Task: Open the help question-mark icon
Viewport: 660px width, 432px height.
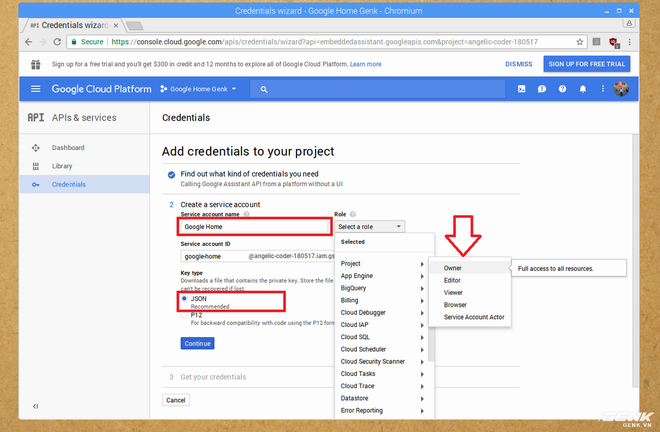Action: (x=562, y=89)
